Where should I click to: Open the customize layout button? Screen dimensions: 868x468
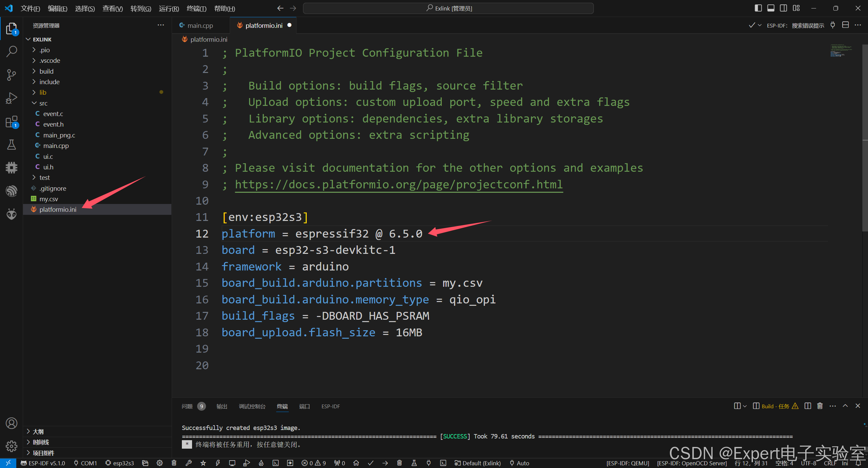click(796, 8)
